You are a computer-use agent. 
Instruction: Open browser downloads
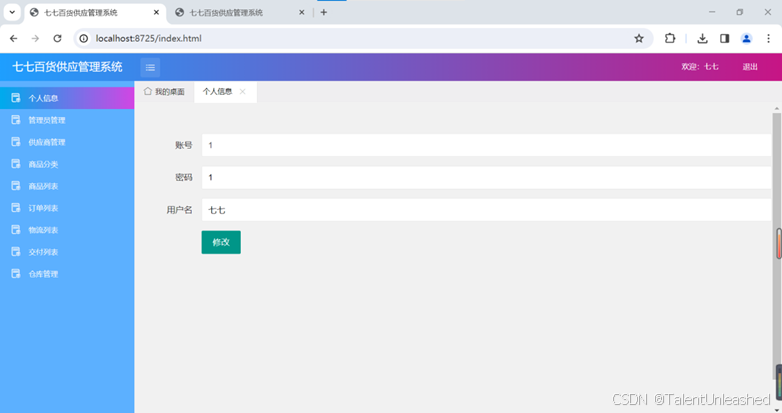702,38
